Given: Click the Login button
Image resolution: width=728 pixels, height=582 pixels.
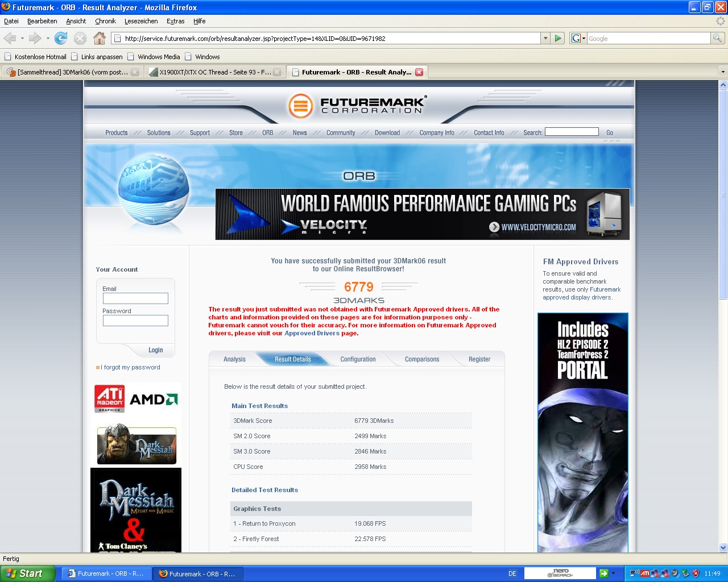Looking at the screenshot, I should pos(155,350).
